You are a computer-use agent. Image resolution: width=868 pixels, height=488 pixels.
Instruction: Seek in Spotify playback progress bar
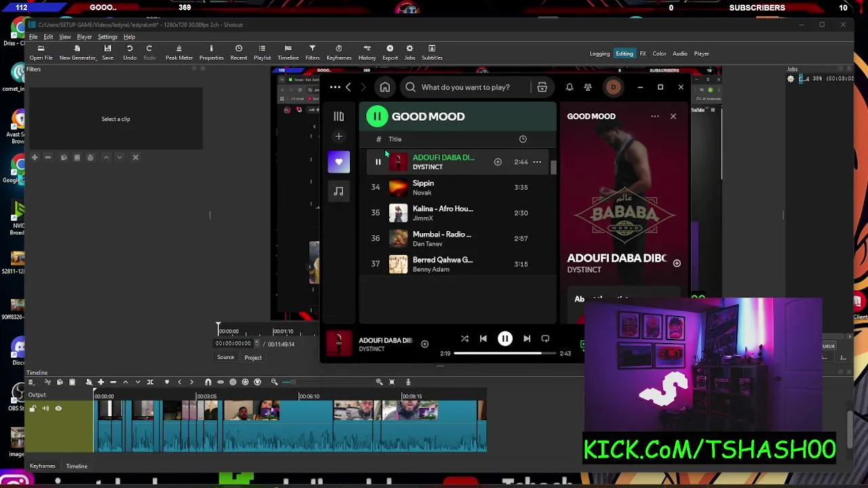click(505, 353)
